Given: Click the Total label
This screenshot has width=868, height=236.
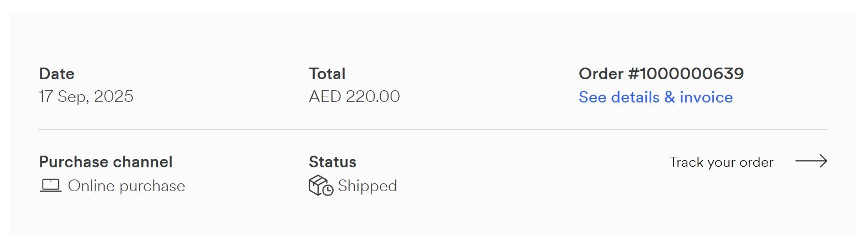Looking at the screenshot, I should pos(326,74).
